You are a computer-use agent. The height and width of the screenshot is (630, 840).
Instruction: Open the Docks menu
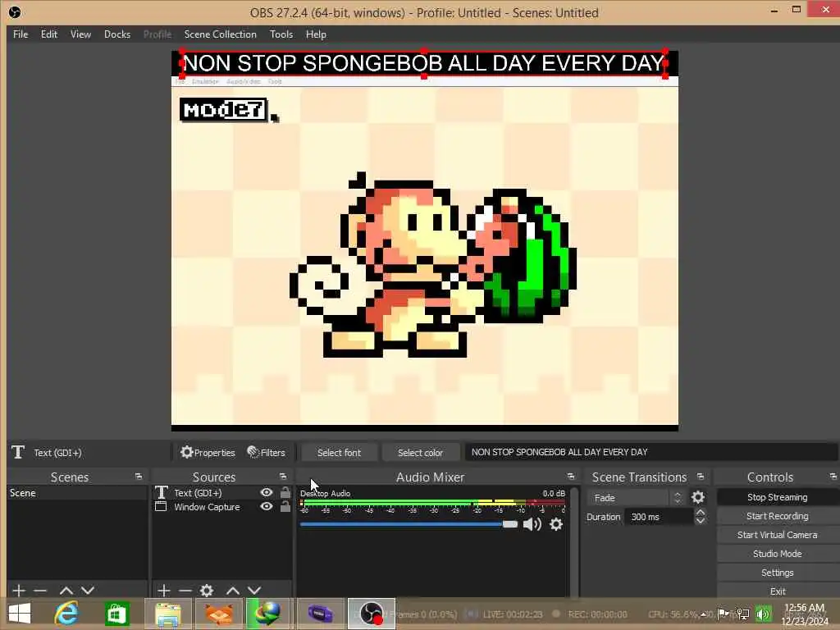[117, 34]
